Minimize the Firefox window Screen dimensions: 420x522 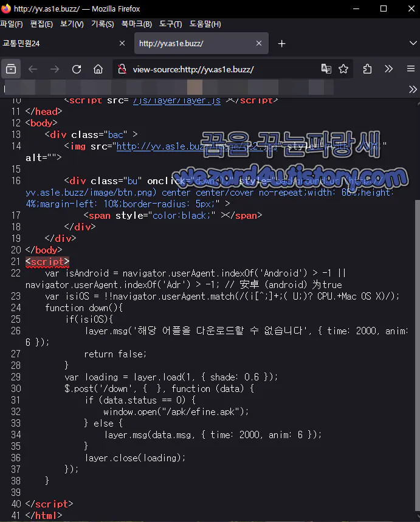(356, 9)
